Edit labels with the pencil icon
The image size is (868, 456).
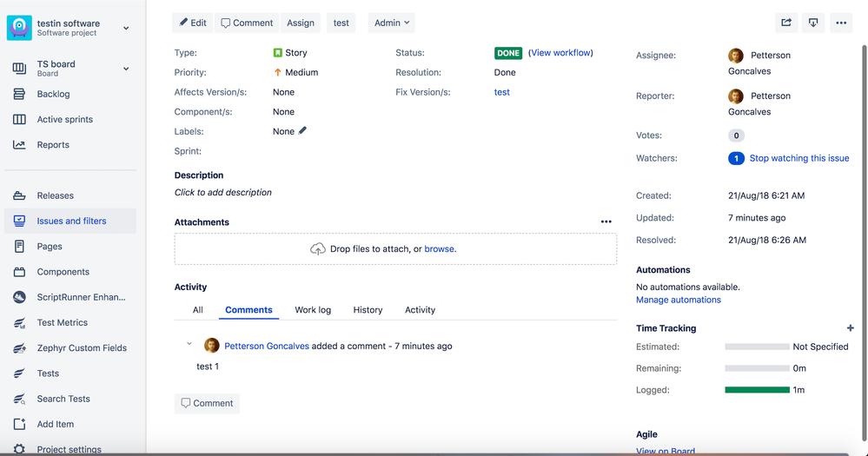click(302, 130)
